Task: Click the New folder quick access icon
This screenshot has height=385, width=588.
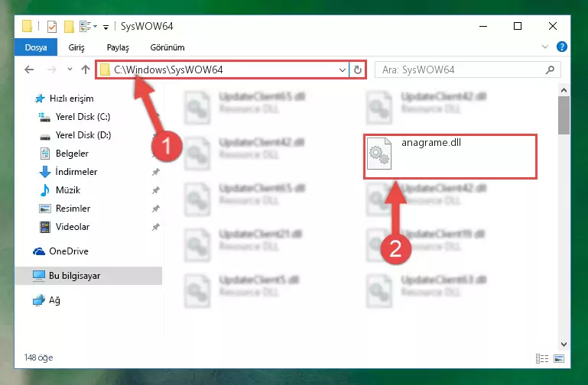Action: point(69,27)
